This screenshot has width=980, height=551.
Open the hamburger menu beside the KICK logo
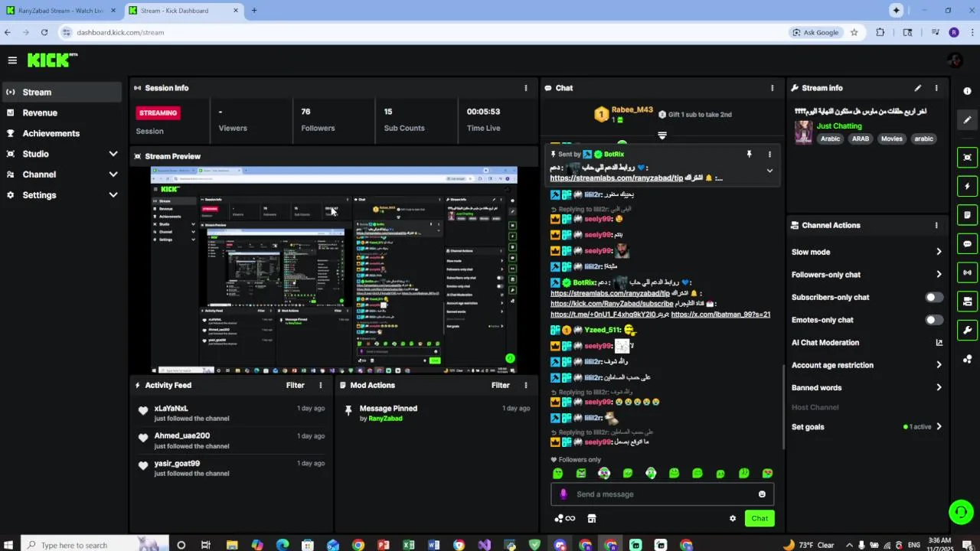[x=12, y=60]
